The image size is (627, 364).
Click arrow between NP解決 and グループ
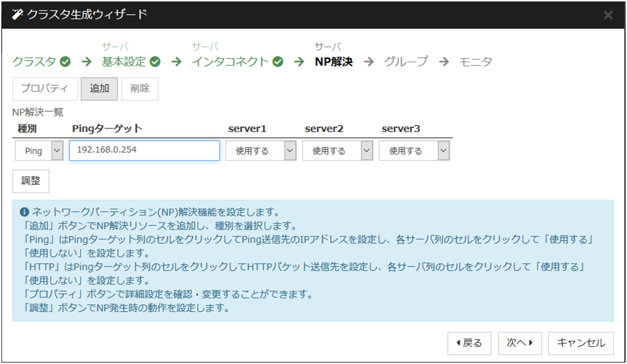pyautogui.click(x=369, y=62)
